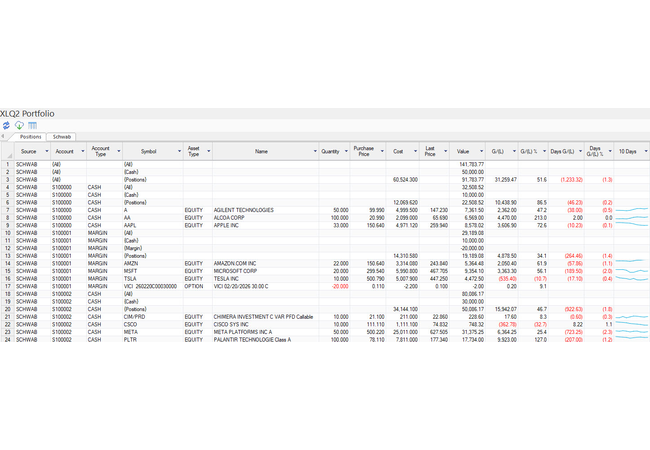Click the TSLA symbol cell
The height and width of the screenshot is (450, 650).
(153, 278)
